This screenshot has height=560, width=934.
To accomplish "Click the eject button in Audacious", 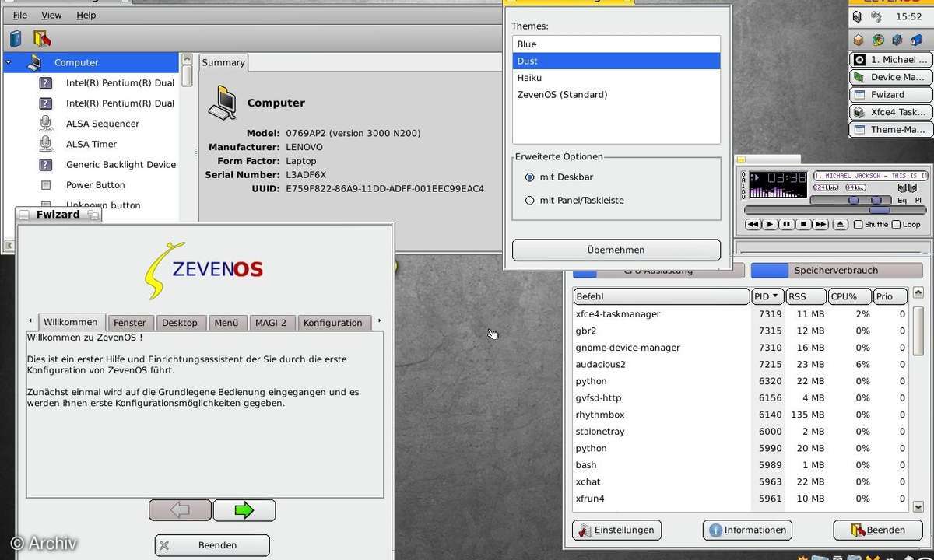I will (840, 224).
